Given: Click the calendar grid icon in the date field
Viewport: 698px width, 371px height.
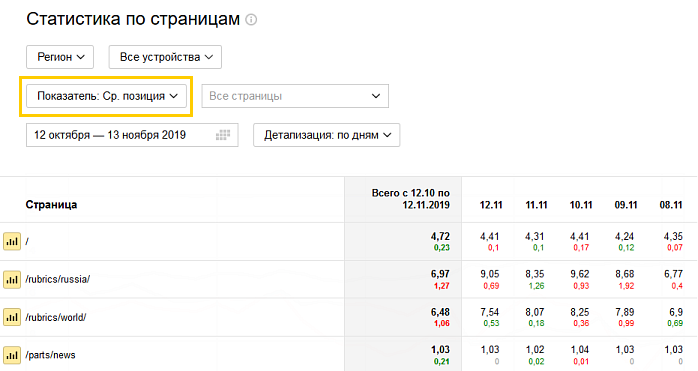Looking at the screenshot, I should [223, 135].
